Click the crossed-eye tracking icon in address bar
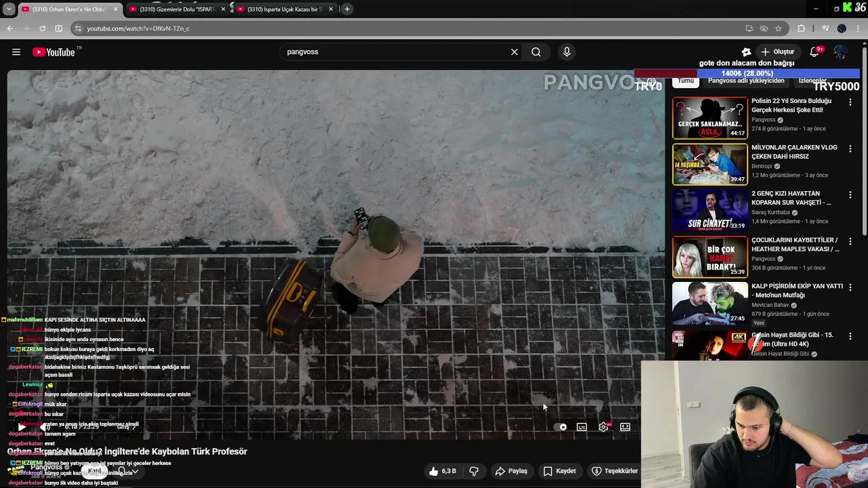868x488 pixels. (x=764, y=28)
